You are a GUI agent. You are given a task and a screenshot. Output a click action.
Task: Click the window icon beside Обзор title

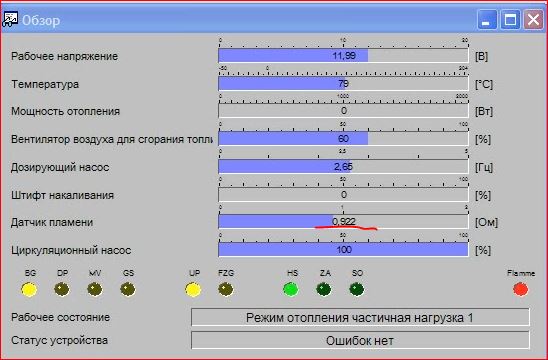[9, 20]
